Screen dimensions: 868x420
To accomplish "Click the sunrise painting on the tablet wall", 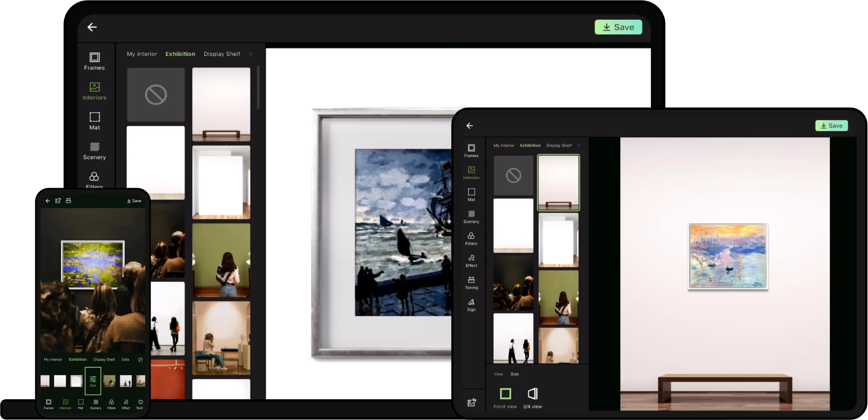I will pyautogui.click(x=728, y=256).
